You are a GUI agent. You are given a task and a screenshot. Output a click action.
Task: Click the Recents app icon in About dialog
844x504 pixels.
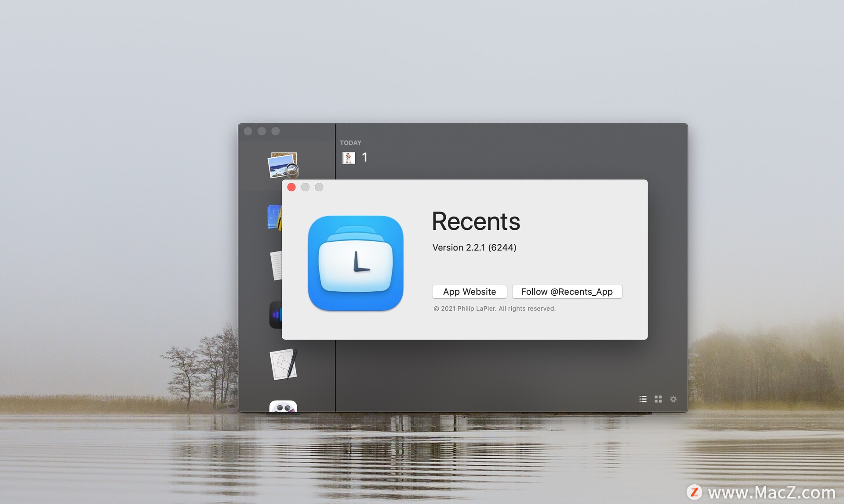356,263
